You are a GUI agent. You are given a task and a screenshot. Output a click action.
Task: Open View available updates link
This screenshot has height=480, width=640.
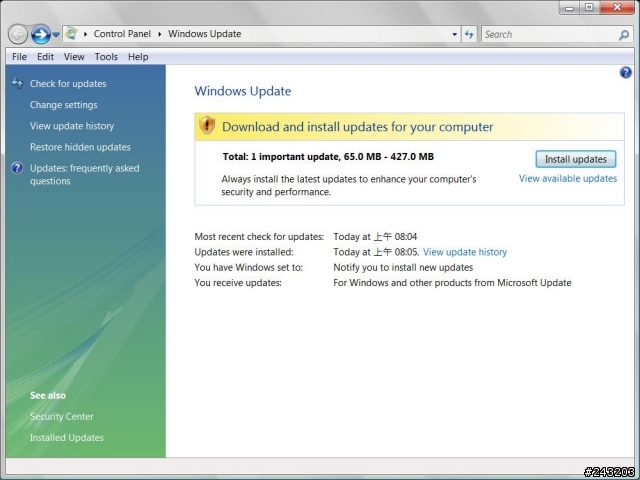click(x=568, y=179)
